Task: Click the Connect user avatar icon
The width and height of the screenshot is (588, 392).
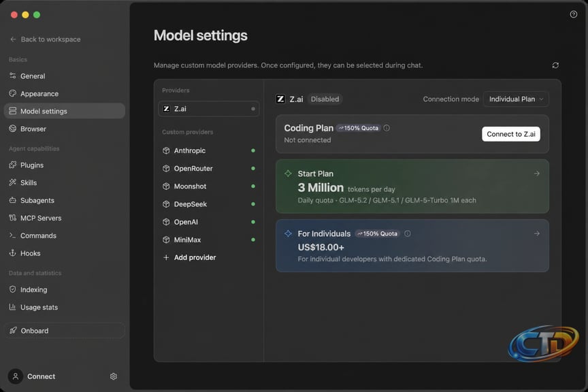Action: point(16,376)
